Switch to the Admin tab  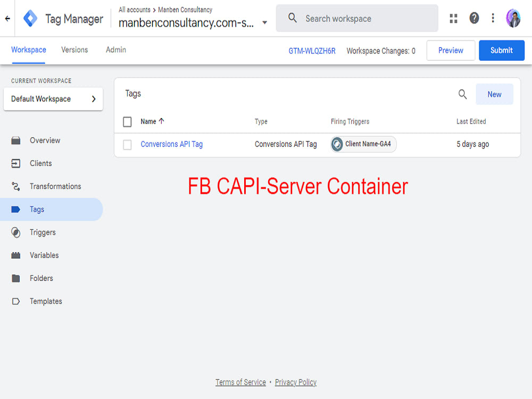[115, 50]
